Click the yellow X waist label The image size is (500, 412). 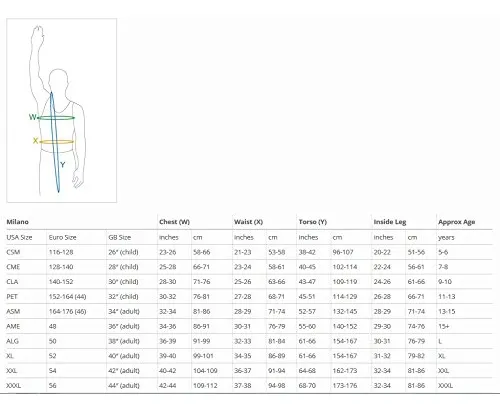coord(35,141)
